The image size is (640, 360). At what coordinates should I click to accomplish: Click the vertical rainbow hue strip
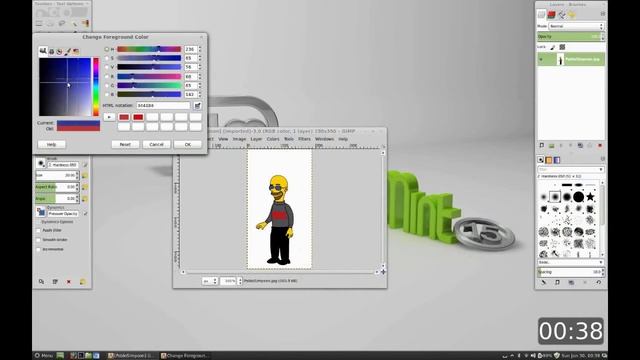(x=96, y=87)
